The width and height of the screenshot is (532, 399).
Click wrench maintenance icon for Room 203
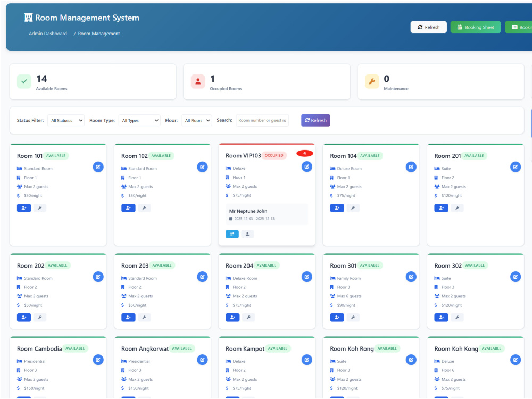[144, 318]
